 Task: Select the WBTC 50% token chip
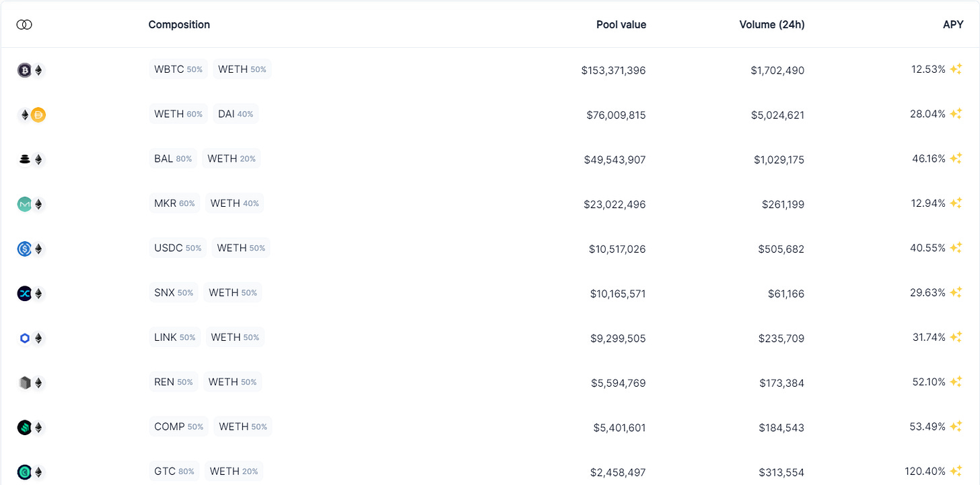178,69
